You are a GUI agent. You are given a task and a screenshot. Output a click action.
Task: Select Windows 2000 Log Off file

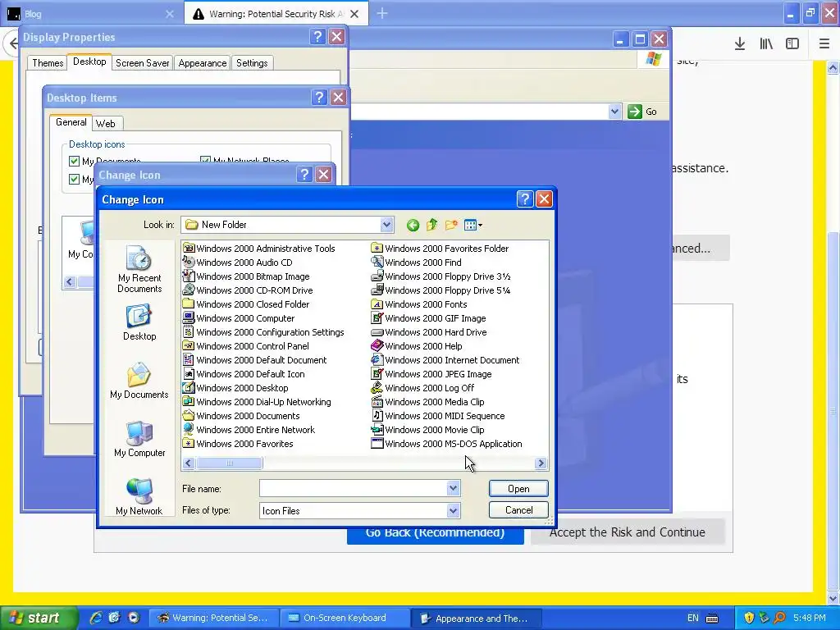[x=423, y=387]
